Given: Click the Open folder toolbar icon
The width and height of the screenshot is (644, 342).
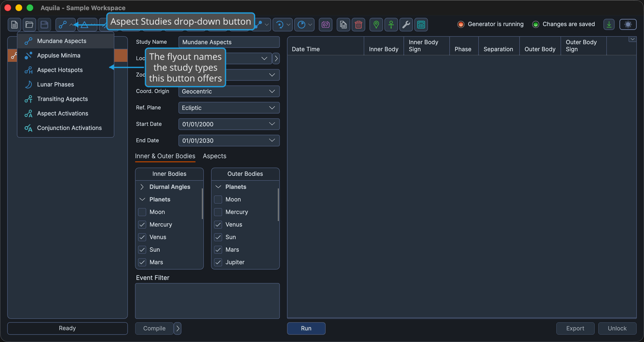Looking at the screenshot, I should (29, 25).
